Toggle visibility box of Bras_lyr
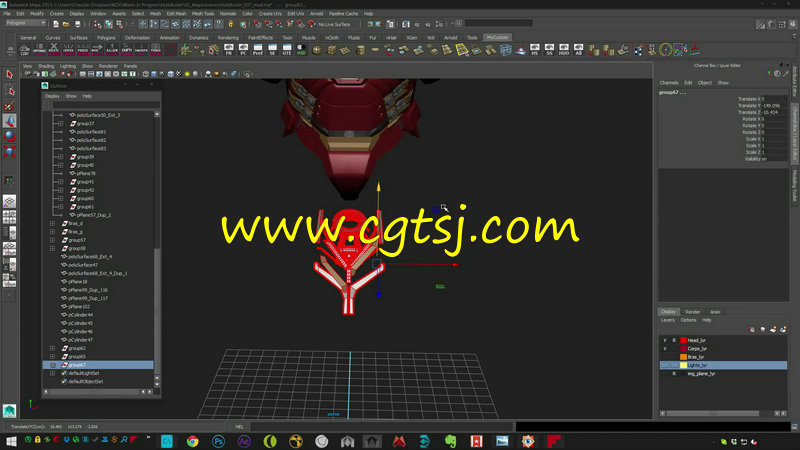 click(665, 357)
